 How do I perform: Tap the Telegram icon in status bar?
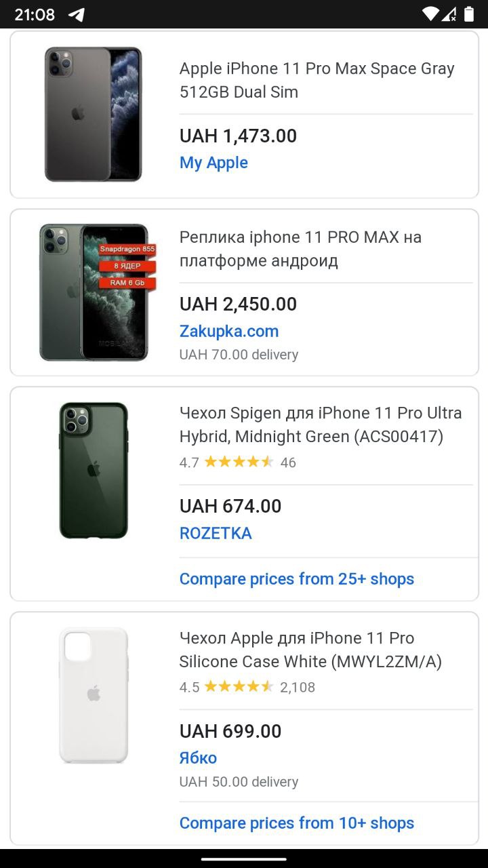click(x=77, y=14)
